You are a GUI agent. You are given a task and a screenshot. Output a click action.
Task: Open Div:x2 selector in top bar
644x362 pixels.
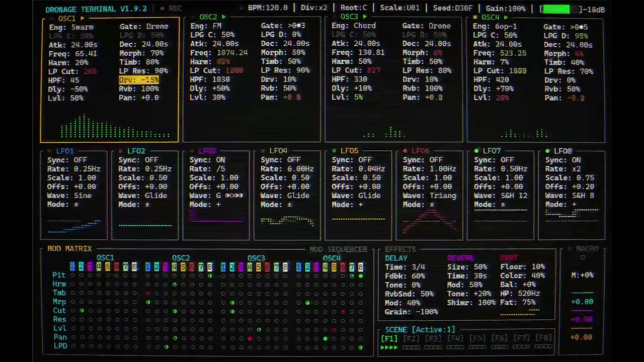tap(314, 8)
